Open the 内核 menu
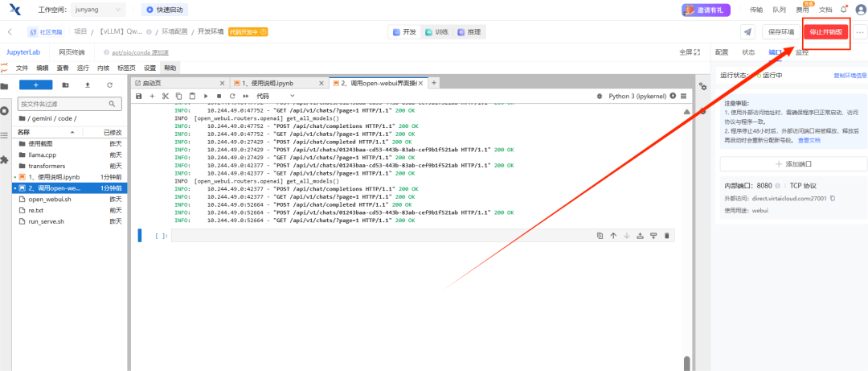 coord(104,68)
